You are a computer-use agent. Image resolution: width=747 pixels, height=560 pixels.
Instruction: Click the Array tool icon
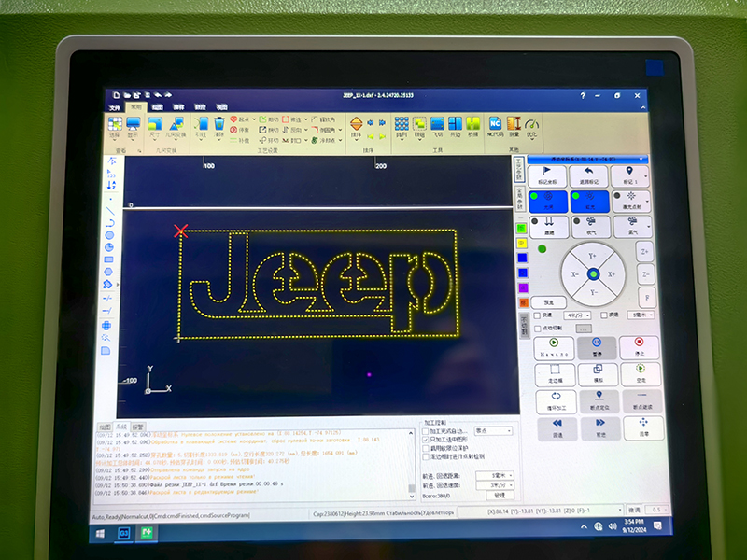pyautogui.click(x=401, y=128)
